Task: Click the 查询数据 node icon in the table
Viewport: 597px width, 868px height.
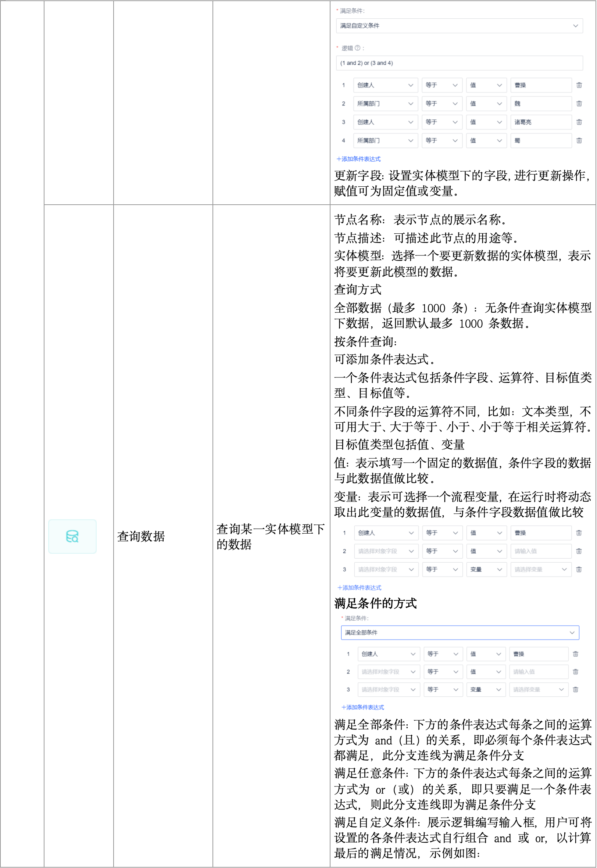Action: (x=72, y=537)
